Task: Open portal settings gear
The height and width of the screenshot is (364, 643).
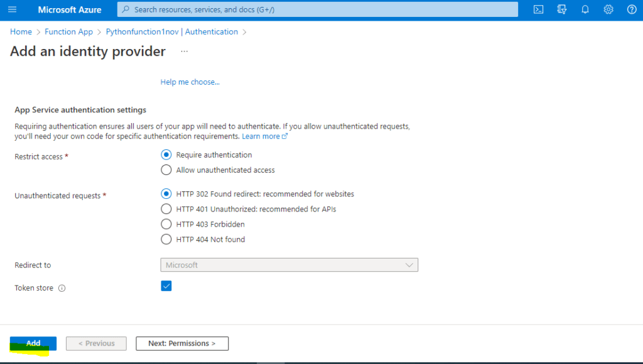Action: coord(607,9)
